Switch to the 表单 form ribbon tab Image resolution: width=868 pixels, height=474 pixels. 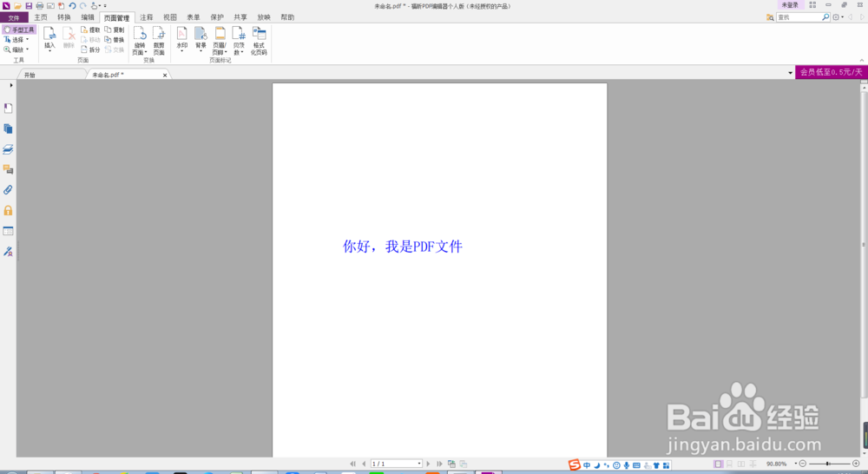[x=194, y=17]
